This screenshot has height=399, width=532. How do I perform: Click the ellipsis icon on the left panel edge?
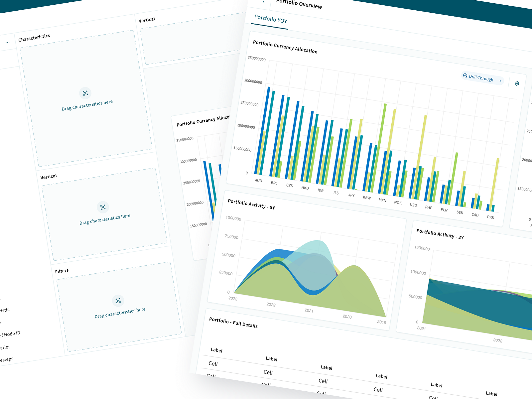[7, 42]
